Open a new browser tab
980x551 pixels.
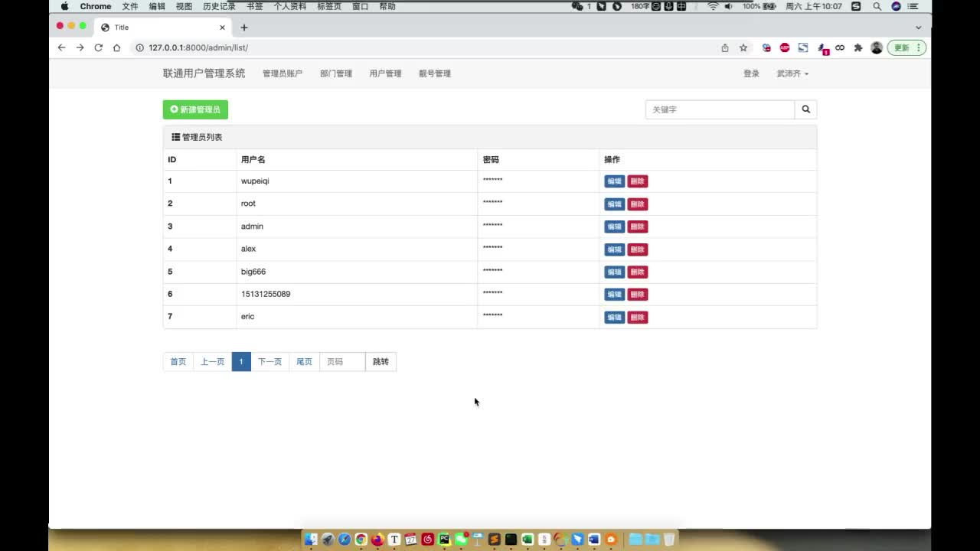tap(244, 28)
